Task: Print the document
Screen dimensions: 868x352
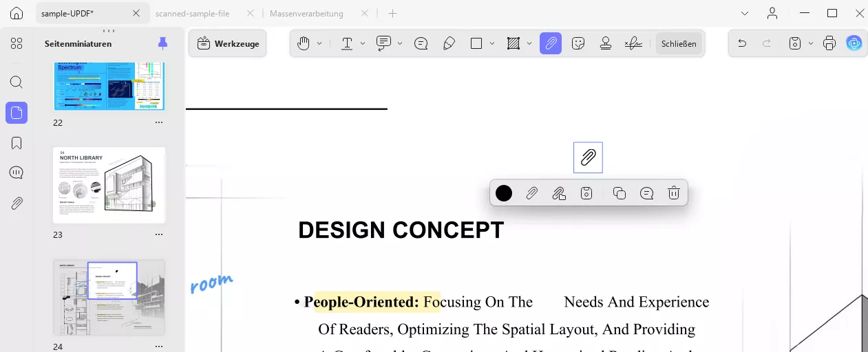Action: tap(829, 43)
